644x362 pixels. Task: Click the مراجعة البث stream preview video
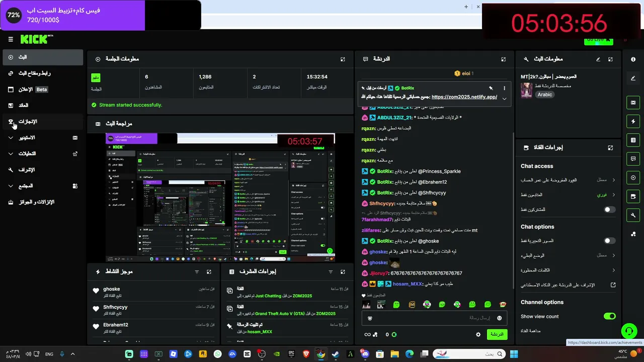220,197
